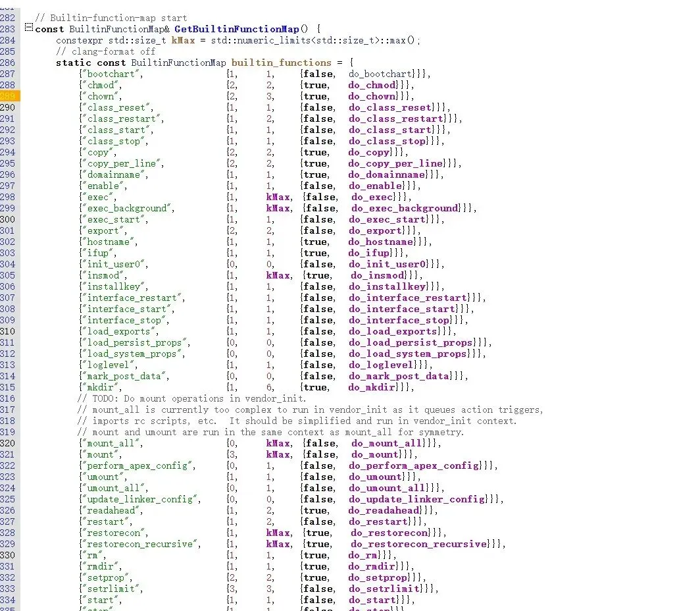
Task: Click do_copy function reference
Action: tap(369, 152)
